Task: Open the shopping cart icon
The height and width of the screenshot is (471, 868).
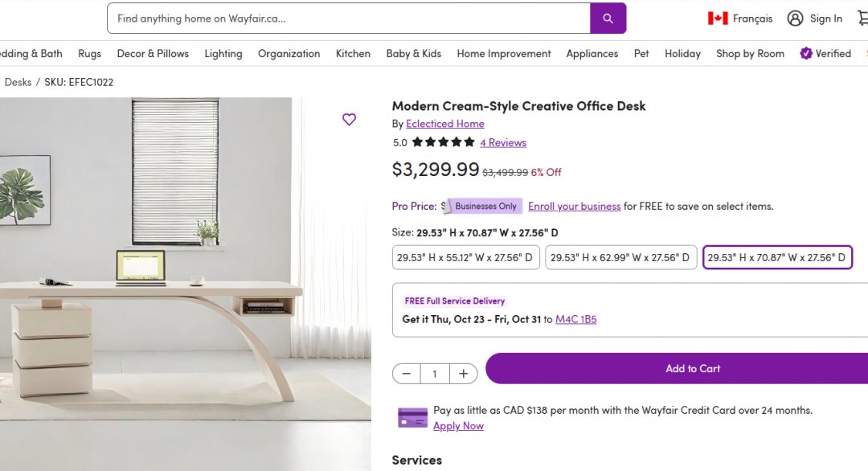Action: click(x=863, y=18)
